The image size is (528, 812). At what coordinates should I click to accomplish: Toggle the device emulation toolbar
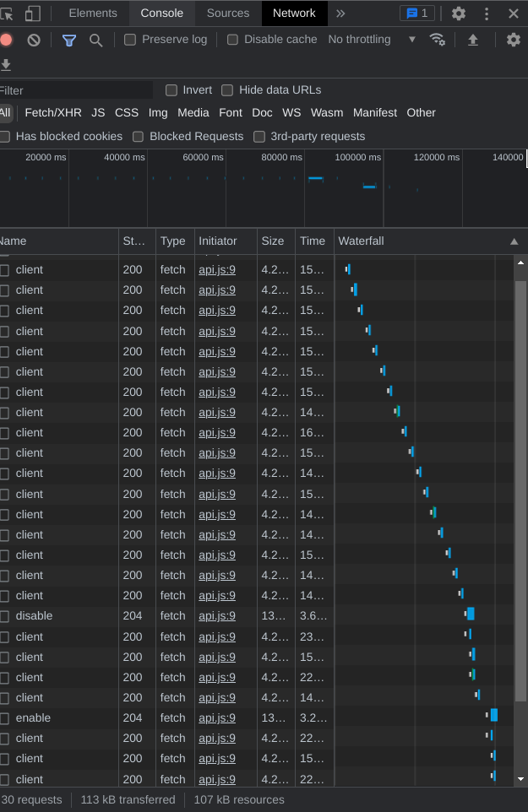pyautogui.click(x=33, y=13)
